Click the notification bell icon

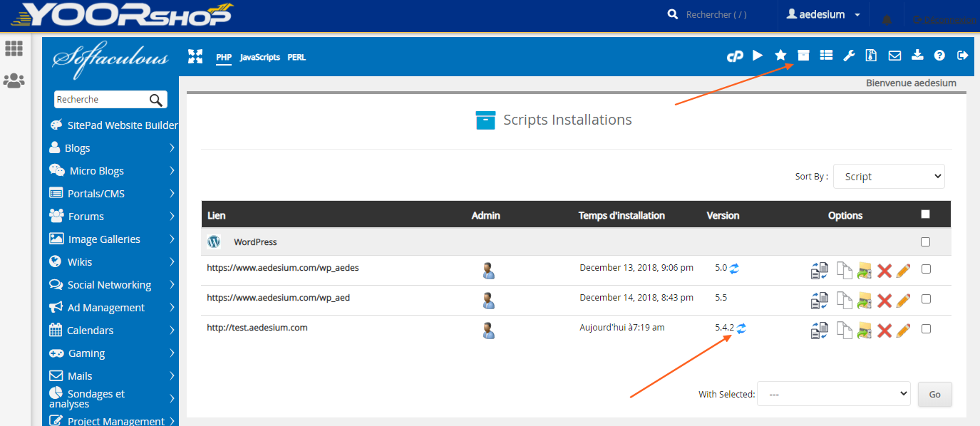click(x=887, y=20)
